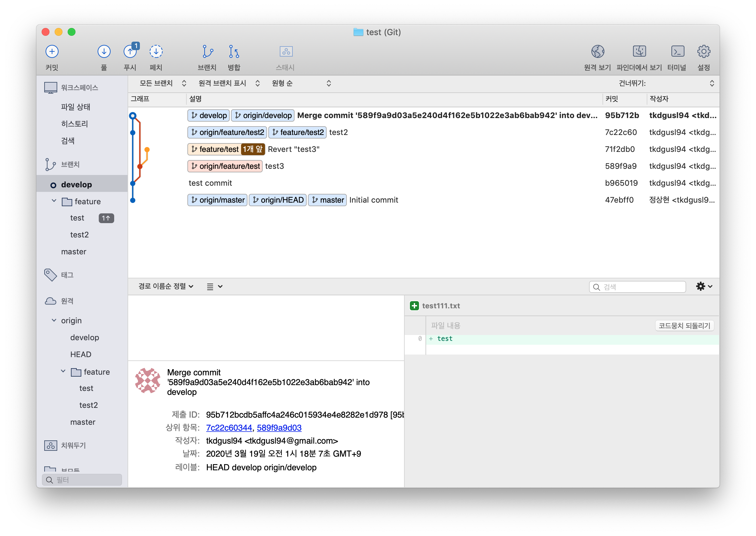The width and height of the screenshot is (756, 536).
Task: Show in Finder (파인더에서 보기) icon
Action: tap(639, 51)
